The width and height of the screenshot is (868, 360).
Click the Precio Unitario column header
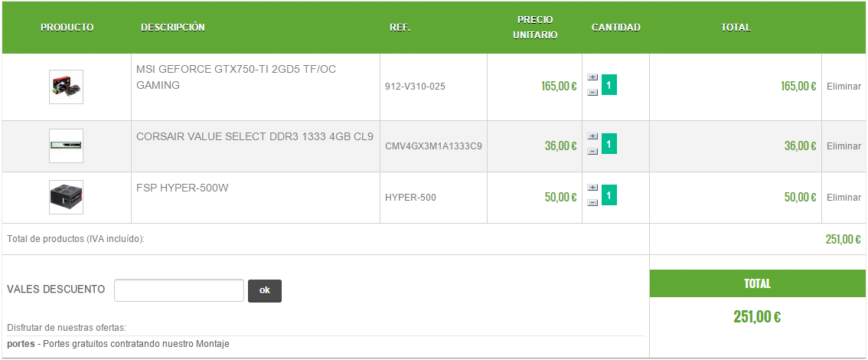click(535, 27)
